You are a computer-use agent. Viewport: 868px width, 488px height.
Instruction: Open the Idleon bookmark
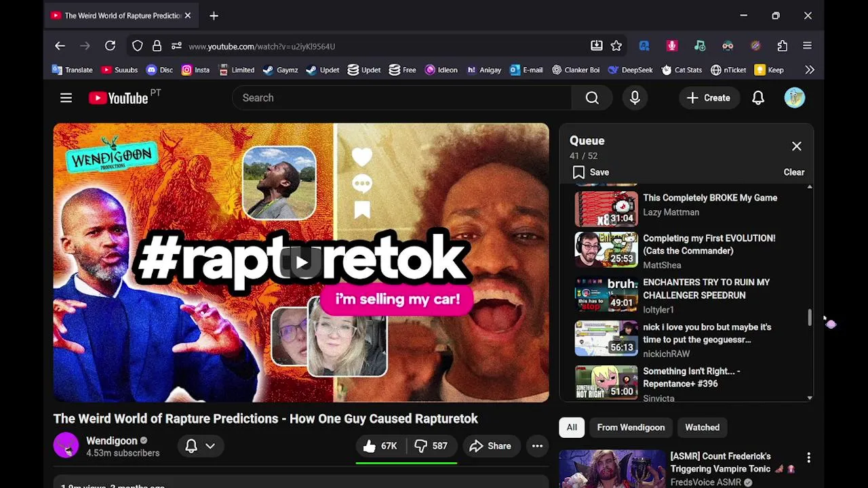441,70
